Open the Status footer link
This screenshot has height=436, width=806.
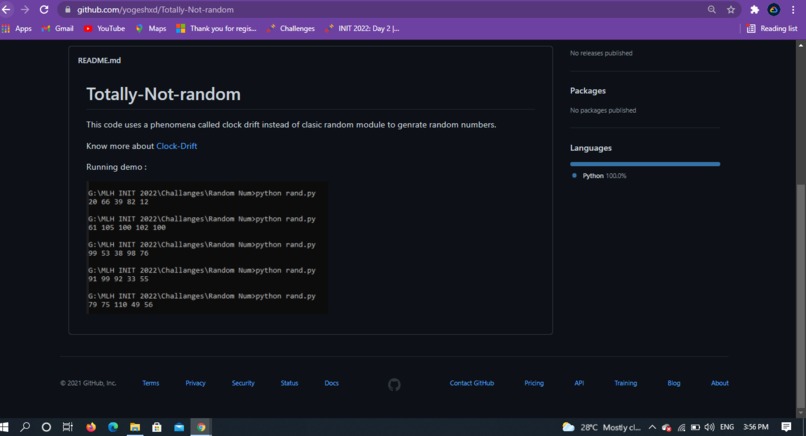point(289,383)
